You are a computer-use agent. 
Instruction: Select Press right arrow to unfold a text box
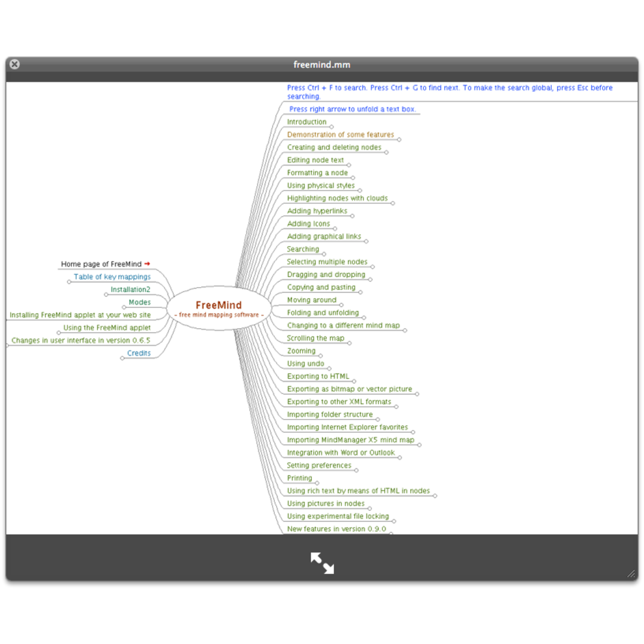click(352, 109)
